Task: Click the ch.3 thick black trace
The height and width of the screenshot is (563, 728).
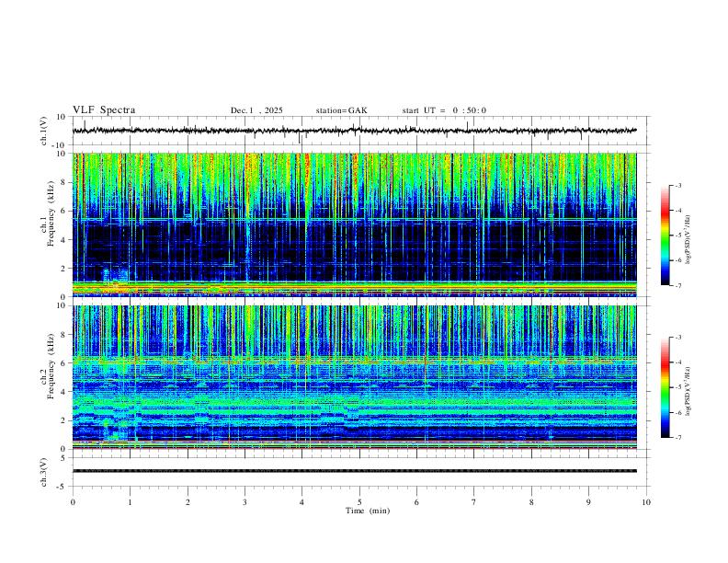Action: click(x=354, y=471)
